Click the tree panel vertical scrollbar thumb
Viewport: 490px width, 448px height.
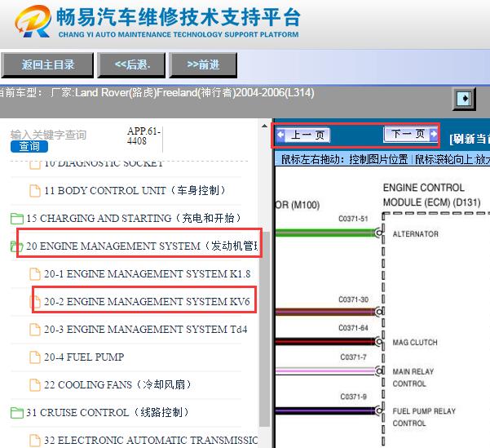click(264, 329)
